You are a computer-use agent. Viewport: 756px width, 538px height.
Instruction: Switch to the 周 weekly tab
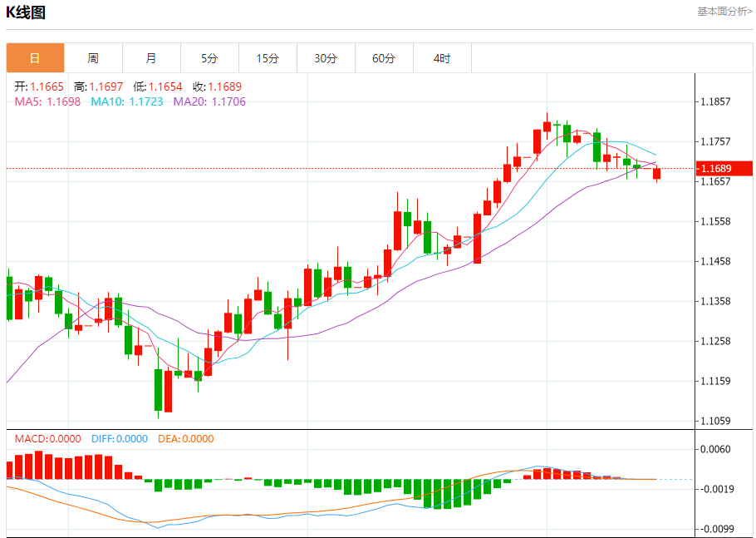click(x=94, y=58)
